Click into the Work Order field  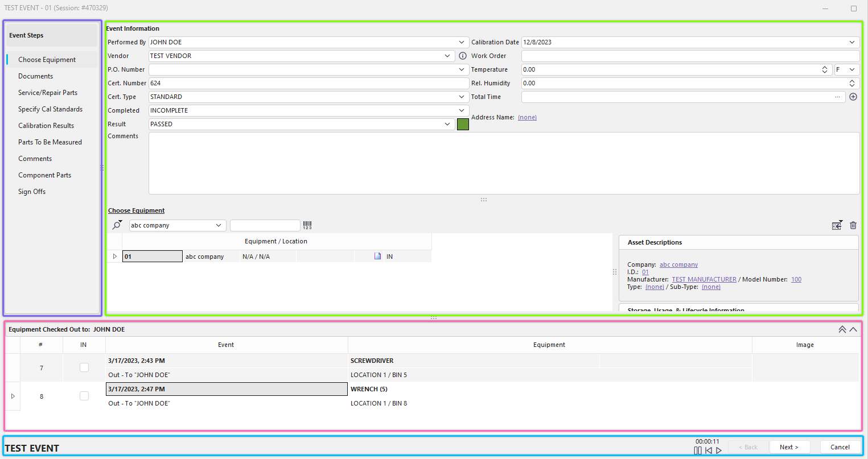690,56
